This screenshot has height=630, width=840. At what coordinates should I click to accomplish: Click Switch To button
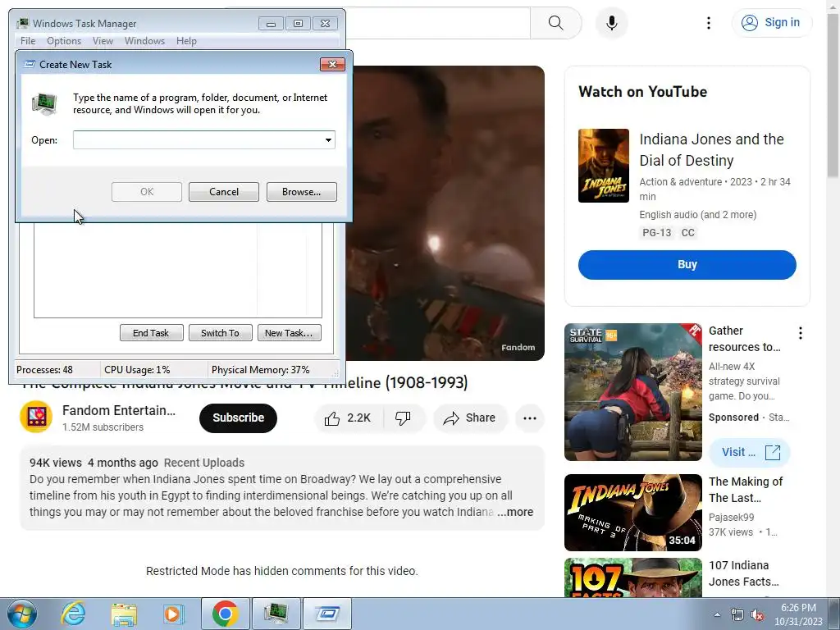pos(220,333)
